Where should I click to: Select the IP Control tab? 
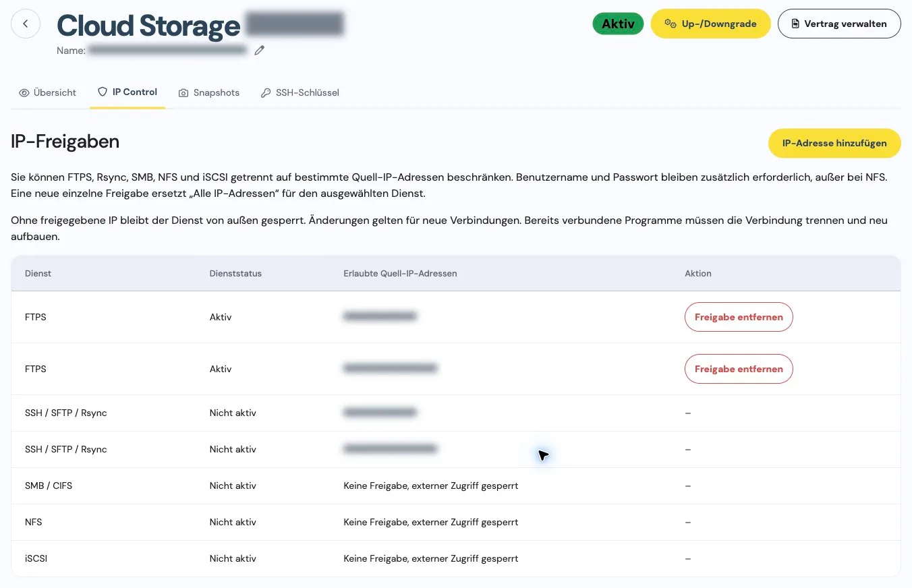(127, 92)
